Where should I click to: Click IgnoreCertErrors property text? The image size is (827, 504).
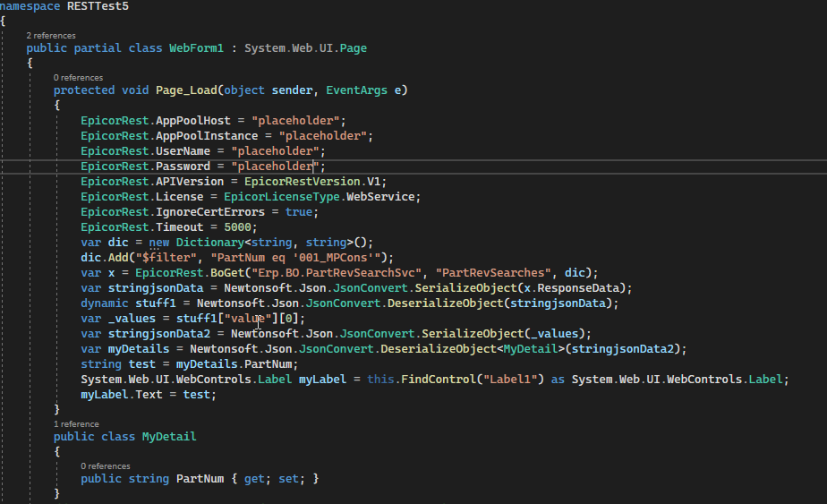tap(210, 212)
